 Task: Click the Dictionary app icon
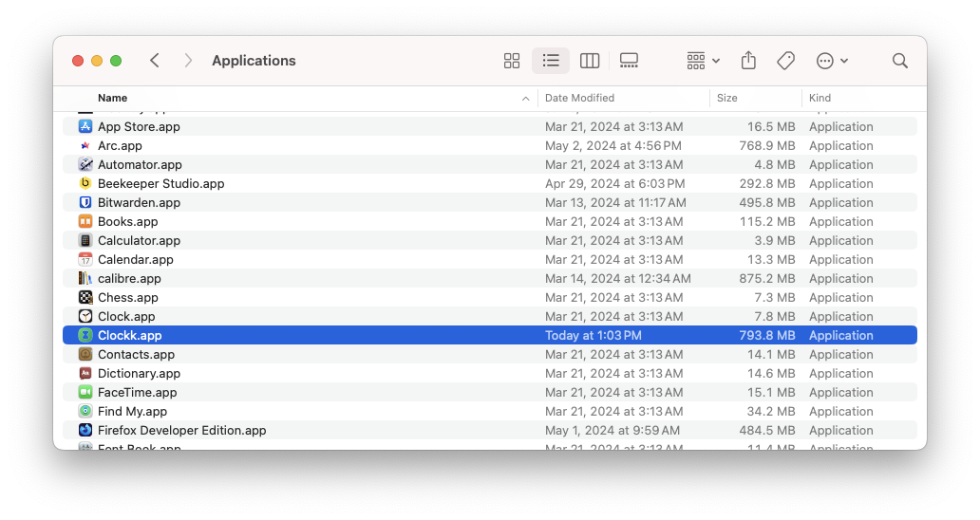(x=85, y=373)
